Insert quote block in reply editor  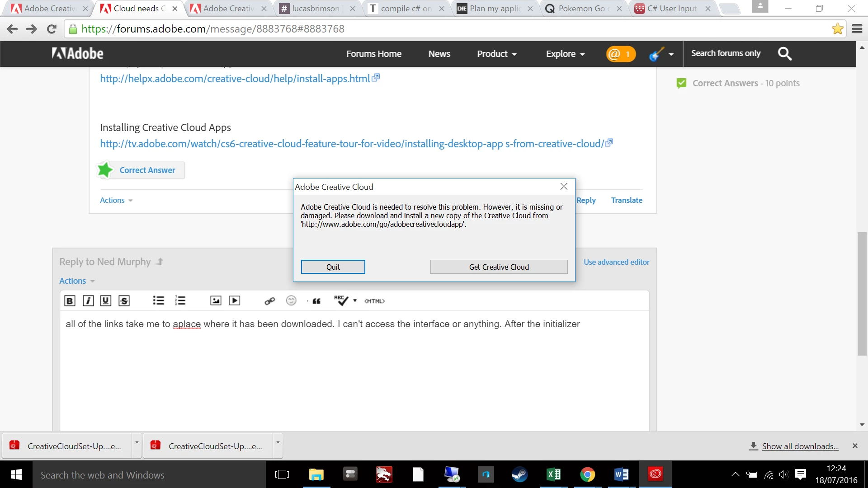pos(316,301)
